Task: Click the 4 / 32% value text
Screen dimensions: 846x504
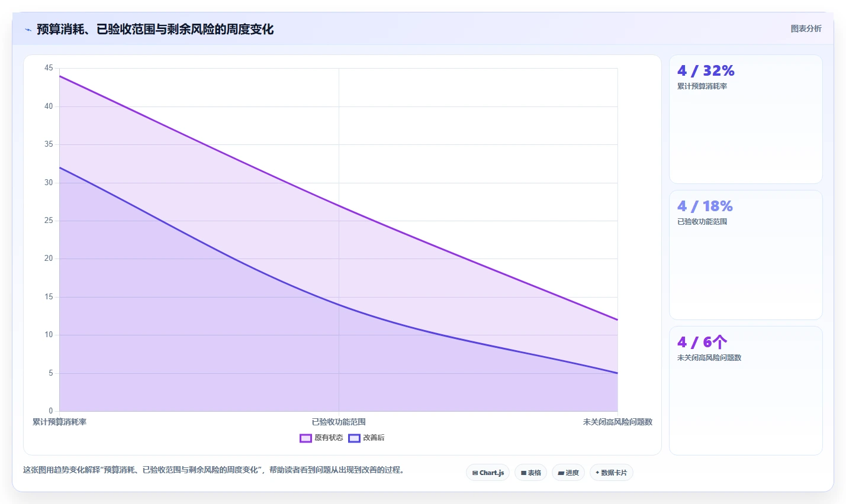Action: 706,70
